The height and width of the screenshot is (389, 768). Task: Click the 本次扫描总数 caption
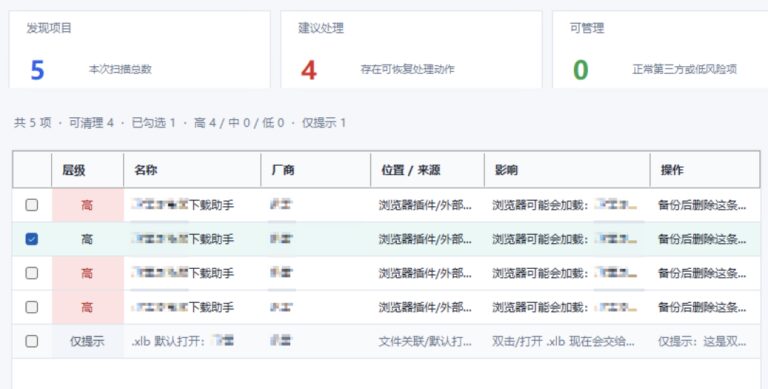click(x=120, y=69)
